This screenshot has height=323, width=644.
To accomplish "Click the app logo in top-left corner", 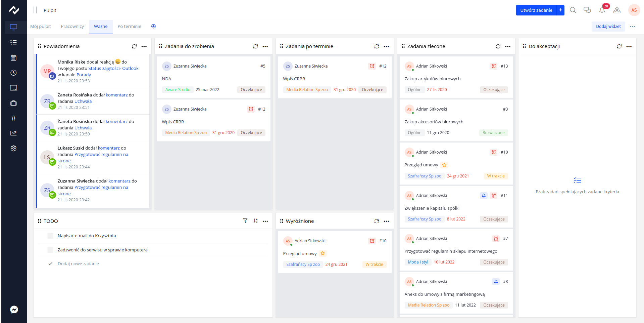I will [x=14, y=10].
